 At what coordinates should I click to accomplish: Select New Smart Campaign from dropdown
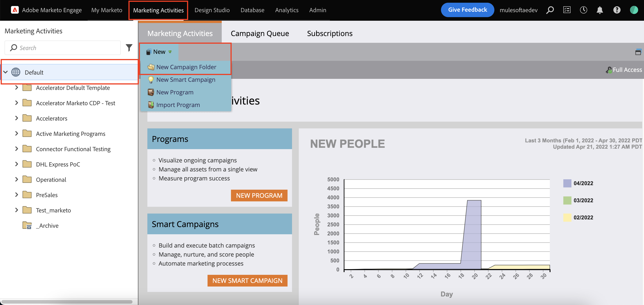(185, 79)
